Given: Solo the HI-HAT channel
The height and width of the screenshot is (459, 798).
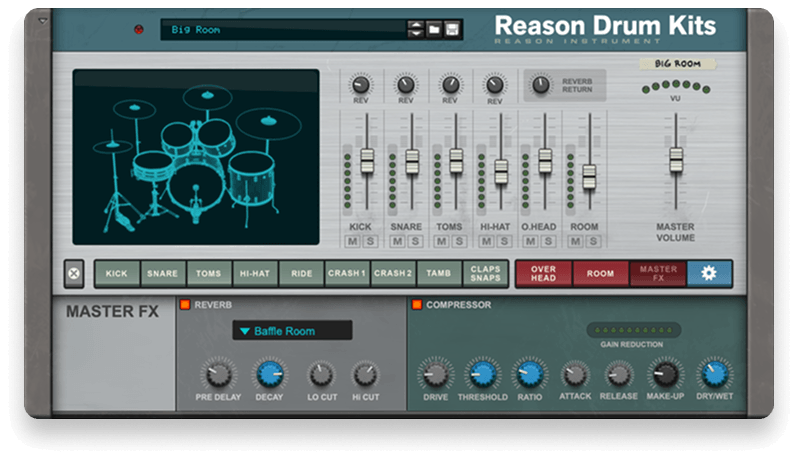Looking at the screenshot, I should [504, 242].
